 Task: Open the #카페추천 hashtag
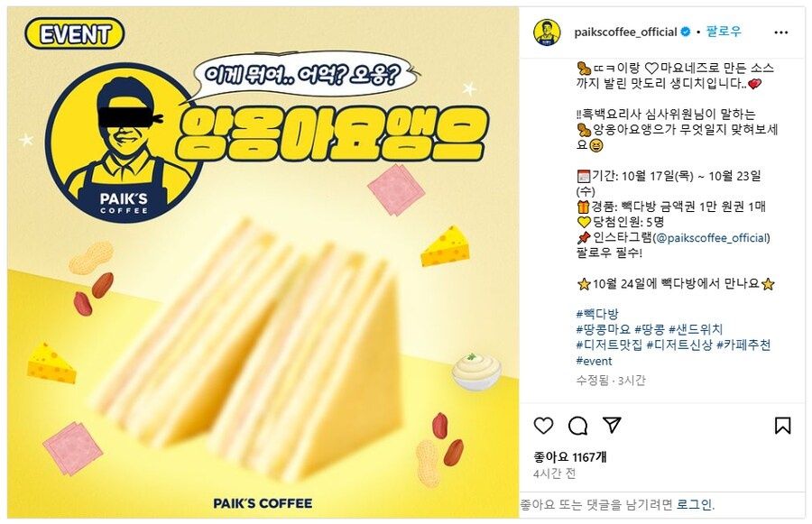click(x=743, y=345)
